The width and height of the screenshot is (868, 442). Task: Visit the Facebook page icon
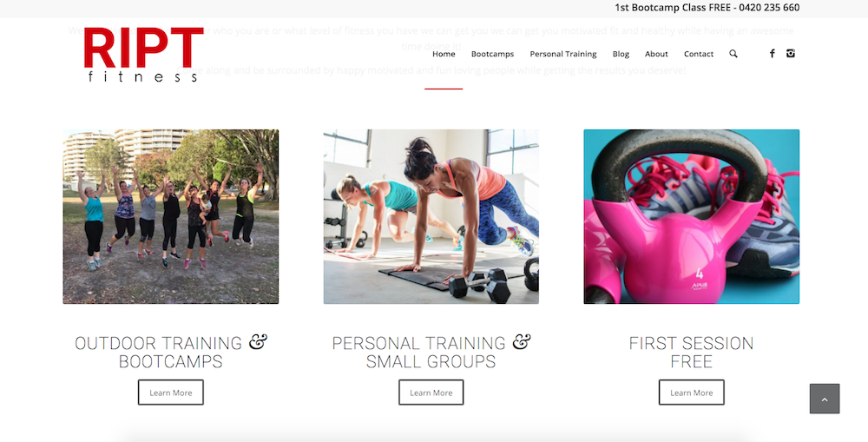(773, 53)
